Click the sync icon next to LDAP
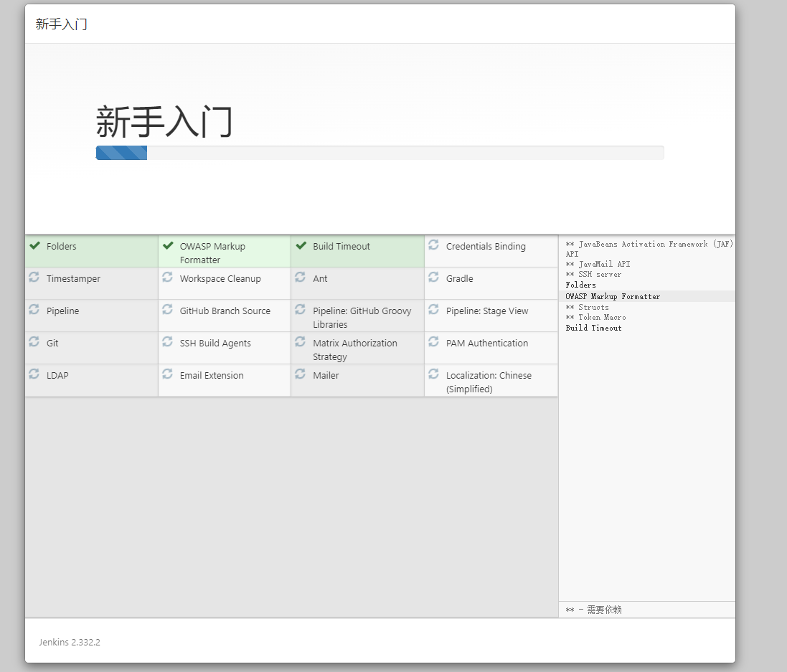The width and height of the screenshot is (787, 672). tap(34, 374)
